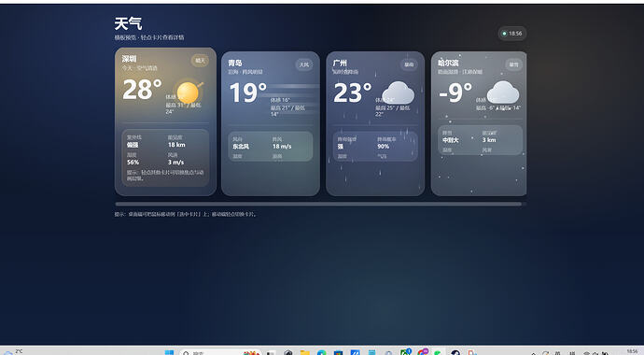Open the 深圳 weather card title
Screen dimensions: 644x355
coord(129,59)
